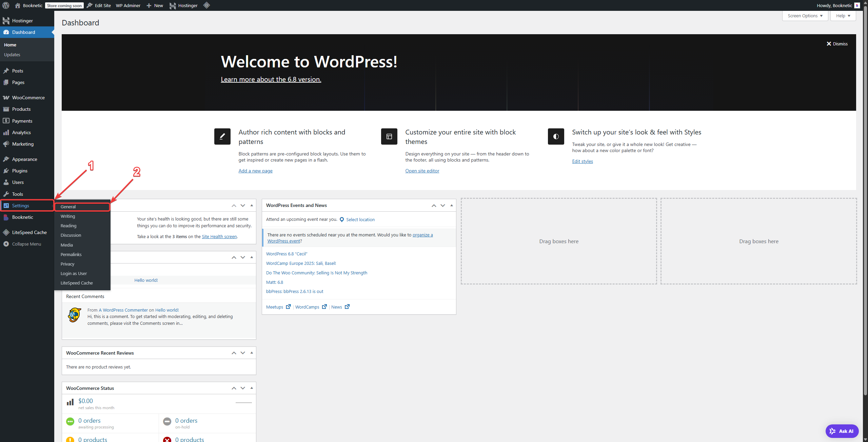Move WooCommerce Status box down
868x442 pixels.
pos(243,388)
